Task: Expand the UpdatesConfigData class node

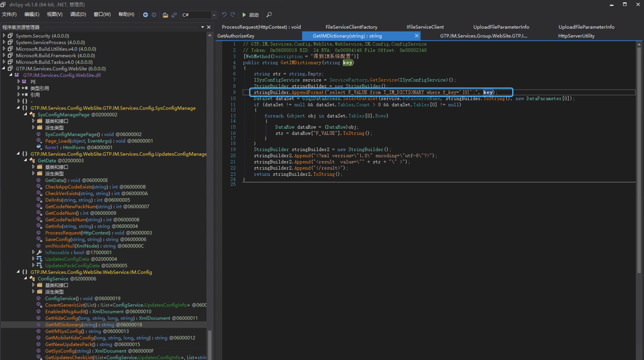Action: pyautogui.click(x=33, y=259)
